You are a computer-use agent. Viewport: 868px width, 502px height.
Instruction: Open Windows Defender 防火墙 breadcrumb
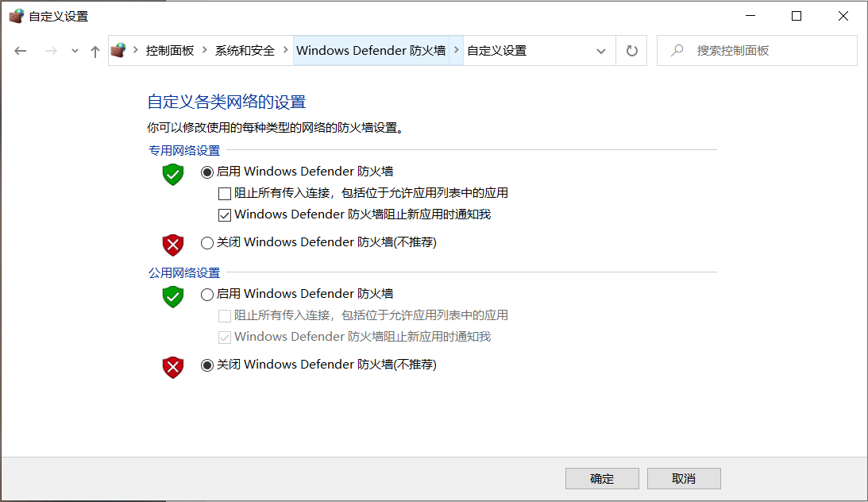point(371,51)
